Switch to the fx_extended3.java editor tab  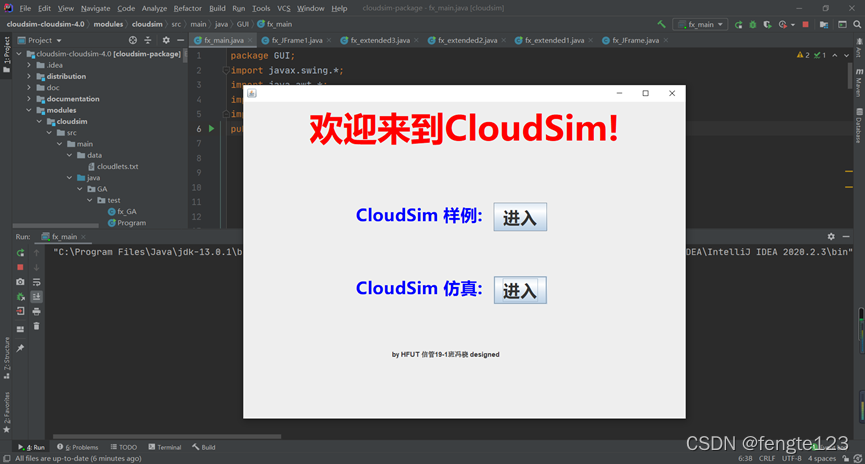pos(380,40)
